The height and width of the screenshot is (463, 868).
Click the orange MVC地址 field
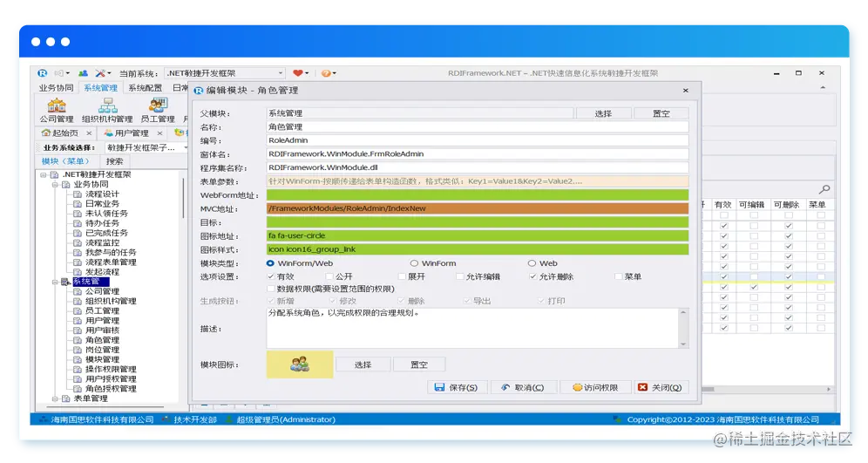click(478, 208)
